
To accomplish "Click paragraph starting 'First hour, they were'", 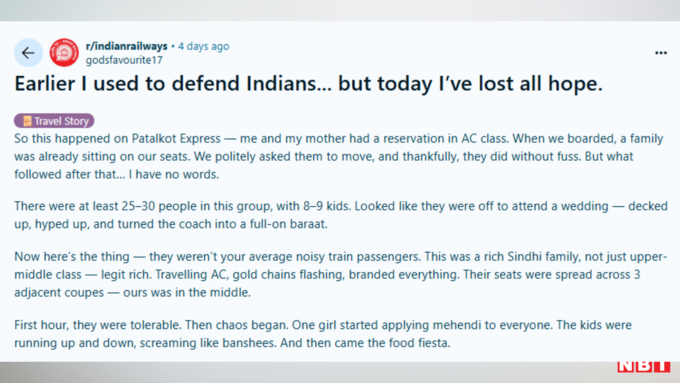I will tap(323, 334).
